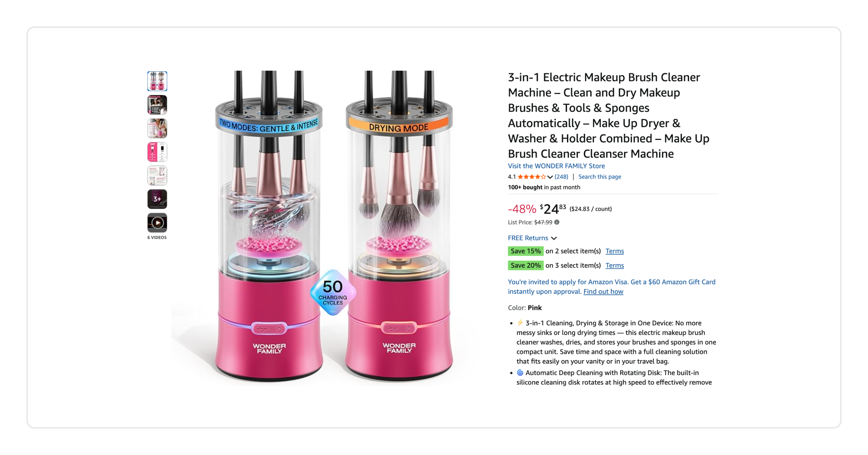Select the third thumbnail with holding hand
Image resolution: width=868 pixels, height=455 pixels.
tap(157, 128)
